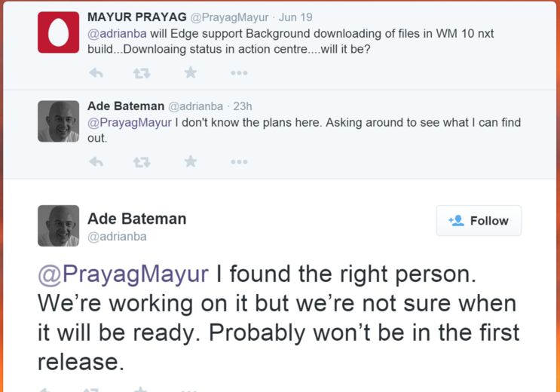Open more options on MAYUR PRAYAG's tweet
This screenshot has height=392, width=560.
tap(239, 73)
